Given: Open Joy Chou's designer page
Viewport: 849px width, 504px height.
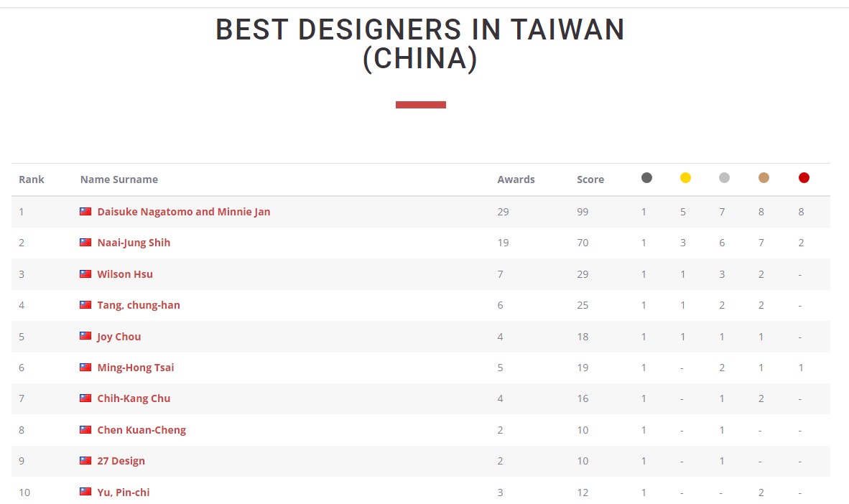Looking at the screenshot, I should pos(119,337).
